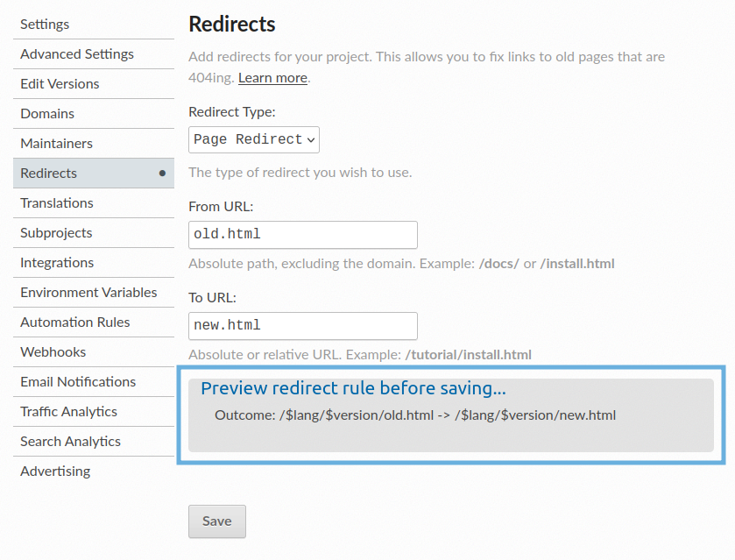The width and height of the screenshot is (735, 560).
Task: Go to the Domains settings
Action: pos(46,113)
